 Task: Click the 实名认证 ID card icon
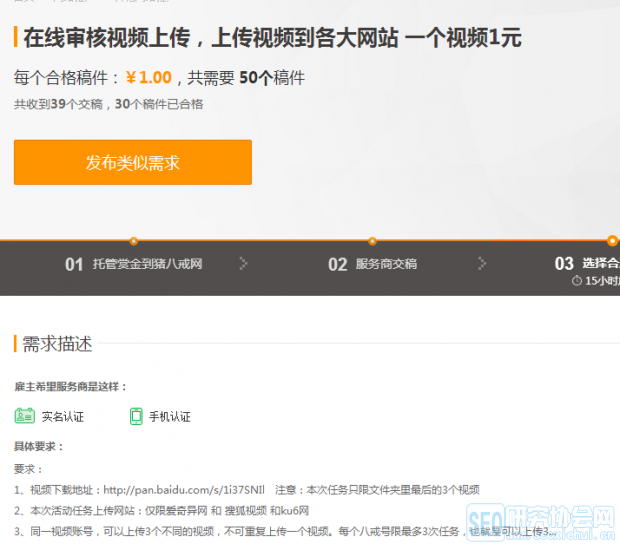[24, 416]
